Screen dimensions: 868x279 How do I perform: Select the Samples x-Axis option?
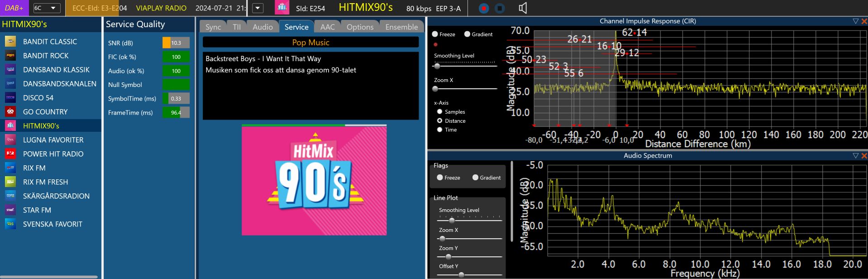[439, 112]
